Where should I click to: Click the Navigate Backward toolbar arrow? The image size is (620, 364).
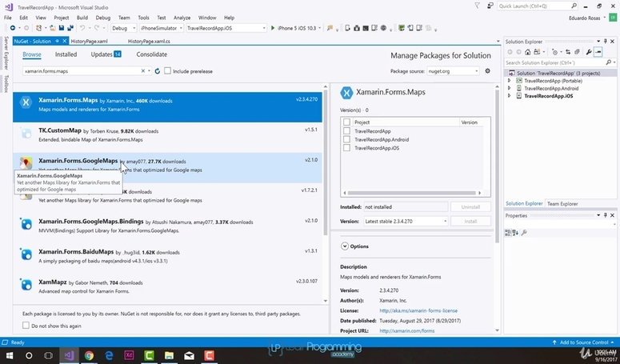coord(13,28)
